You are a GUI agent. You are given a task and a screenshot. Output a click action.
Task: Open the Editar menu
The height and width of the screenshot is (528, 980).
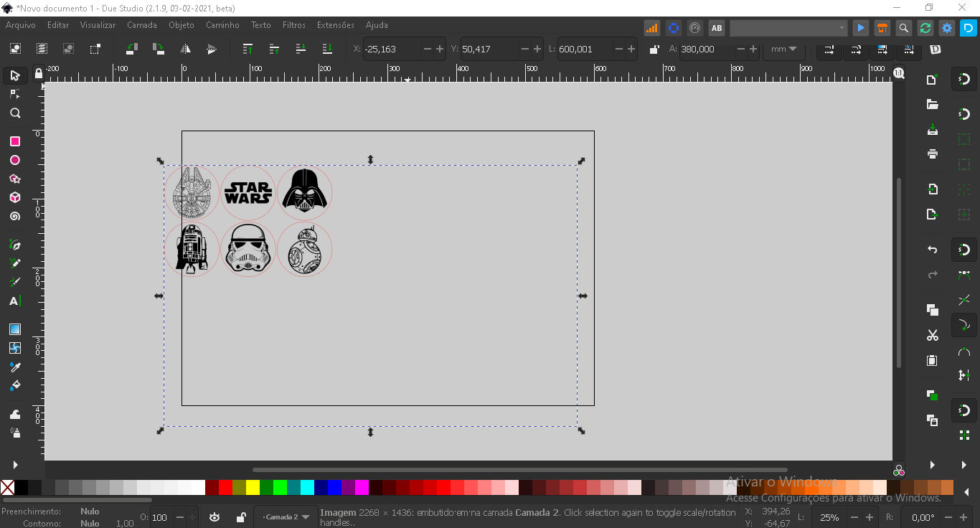point(58,25)
